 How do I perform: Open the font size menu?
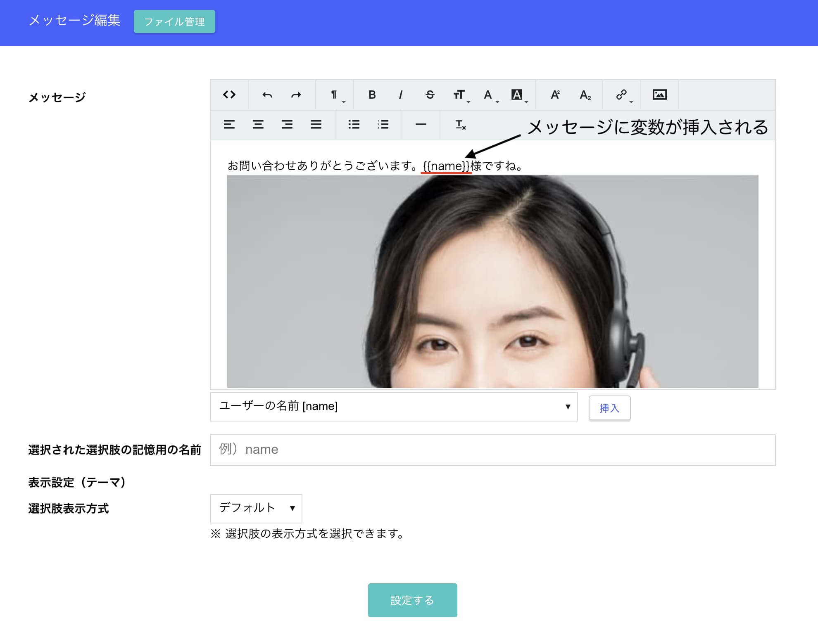click(x=461, y=95)
